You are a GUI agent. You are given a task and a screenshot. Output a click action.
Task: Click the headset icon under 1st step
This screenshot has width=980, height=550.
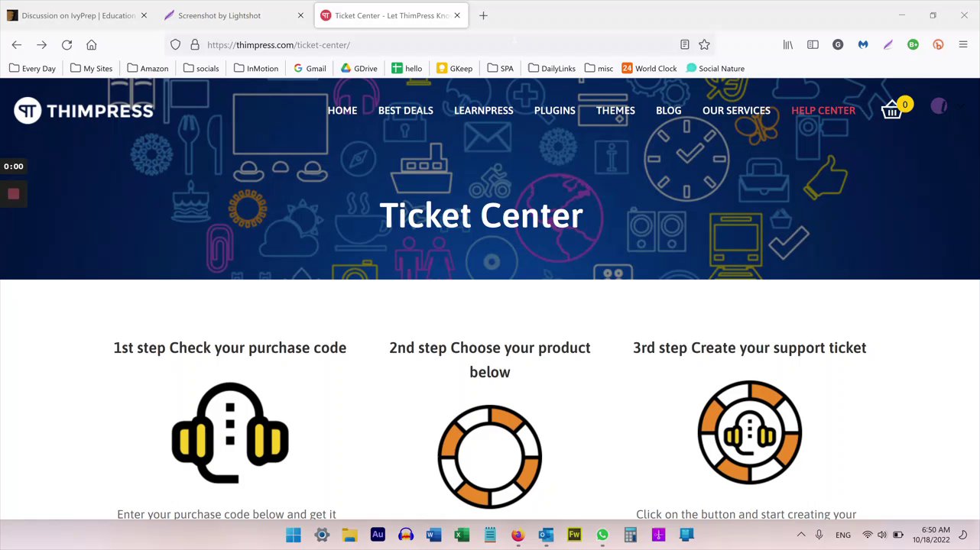230,433
